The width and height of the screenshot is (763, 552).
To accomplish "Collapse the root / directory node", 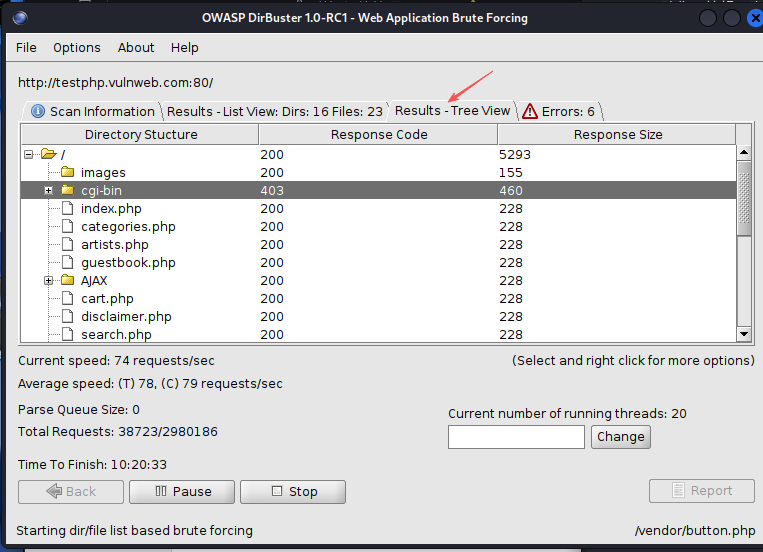I will click(x=29, y=154).
